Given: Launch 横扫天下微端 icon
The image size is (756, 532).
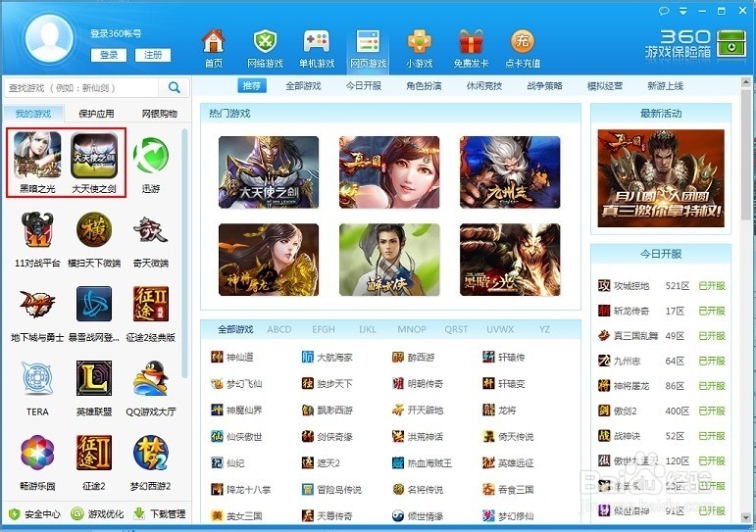Looking at the screenshot, I should (94, 230).
